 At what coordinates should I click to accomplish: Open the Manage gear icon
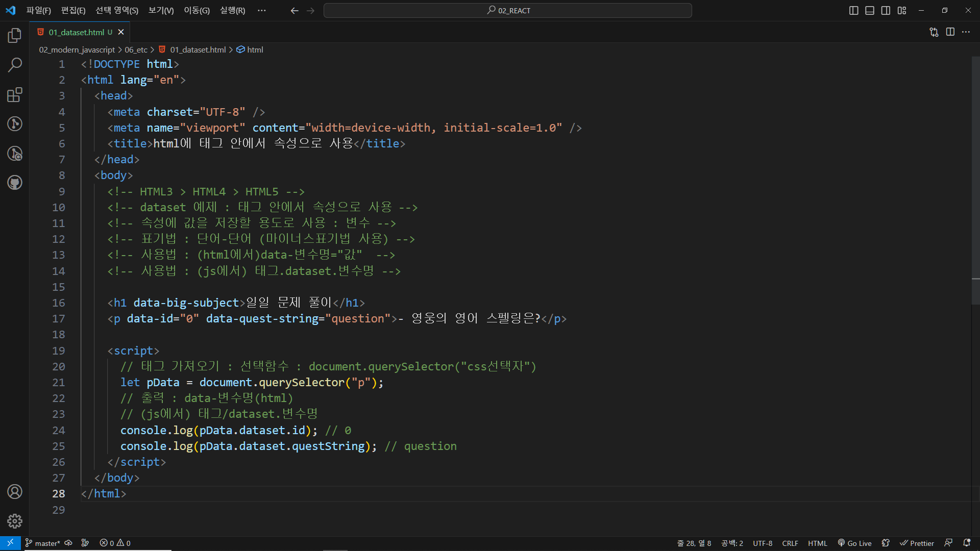(14, 521)
